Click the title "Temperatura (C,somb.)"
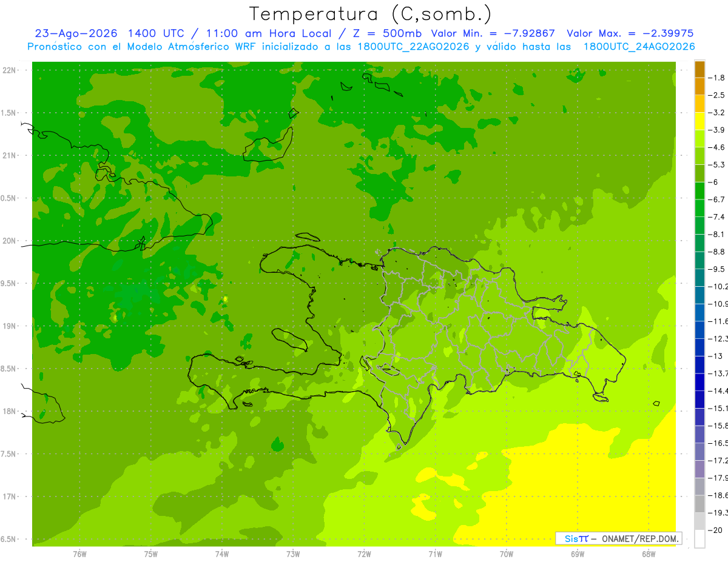This screenshot has height=562, width=728. pos(370,15)
